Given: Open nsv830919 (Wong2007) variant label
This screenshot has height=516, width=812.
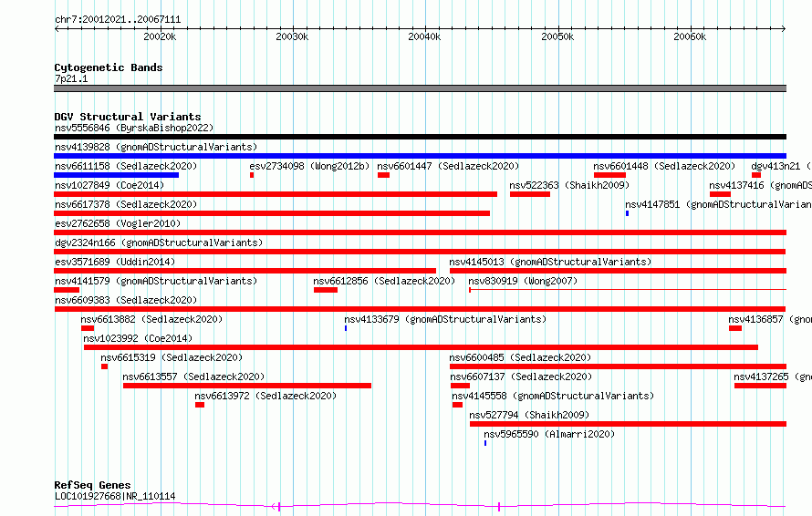Looking at the screenshot, I should (523, 281).
